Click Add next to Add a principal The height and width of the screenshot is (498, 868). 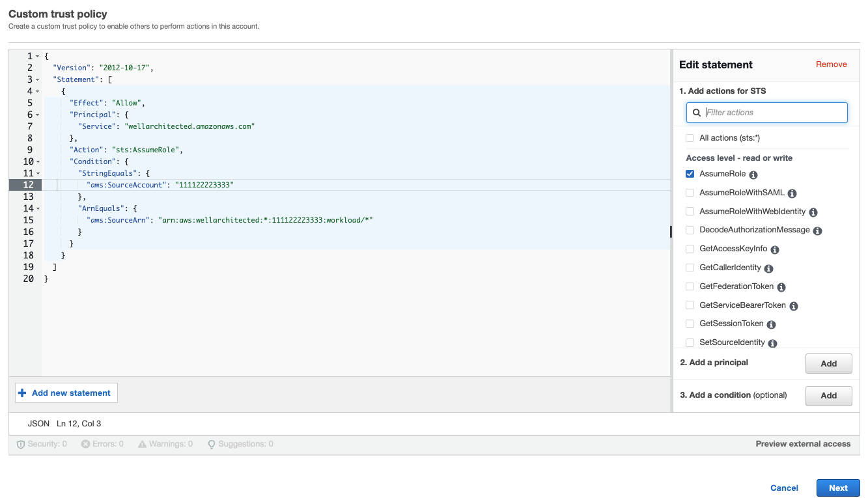[828, 363]
